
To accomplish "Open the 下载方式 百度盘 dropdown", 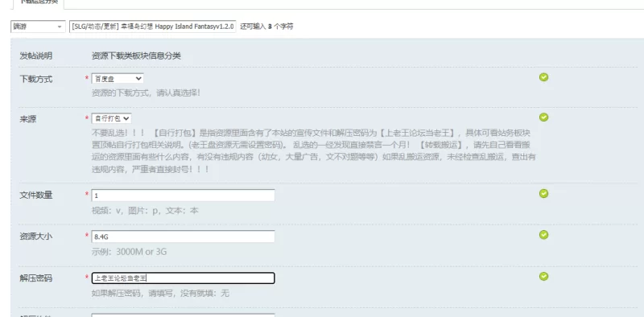I will pos(118,78).
